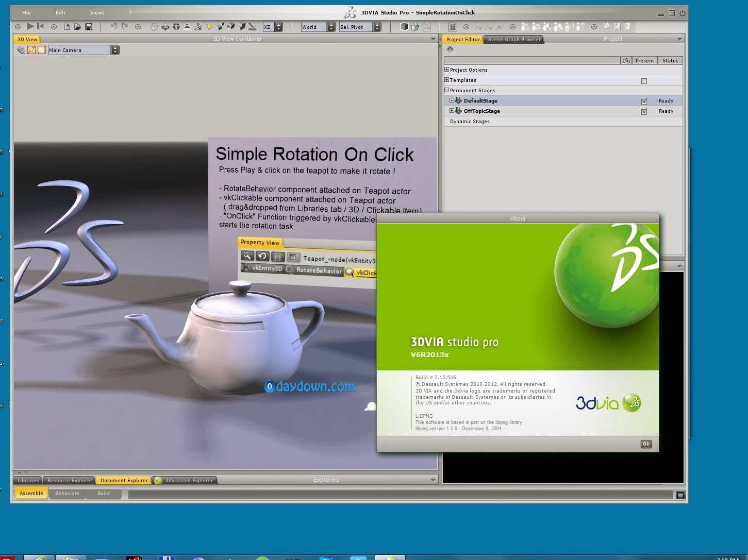Screen dimensions: 748x560
Task: Select the orbit tool right of the hand
Action: click(165, 26)
